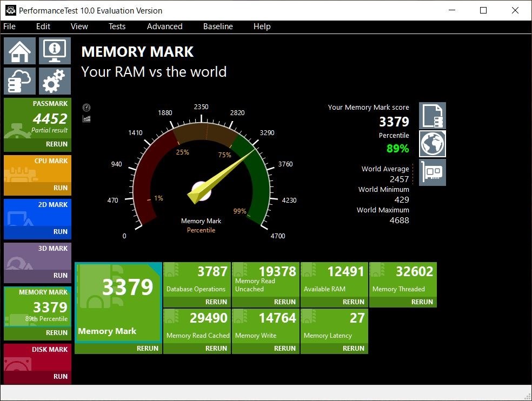
Task: Minimize the PerformanceTest window
Action: (452, 10)
